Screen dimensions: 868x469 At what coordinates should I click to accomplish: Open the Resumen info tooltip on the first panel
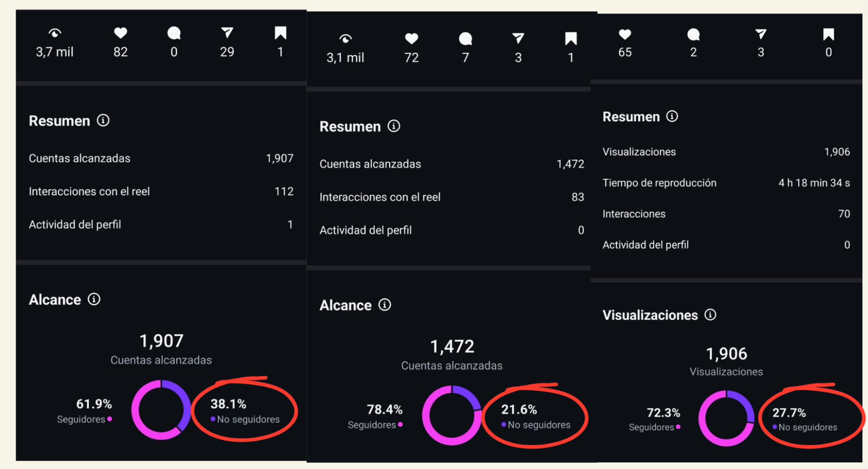click(103, 121)
